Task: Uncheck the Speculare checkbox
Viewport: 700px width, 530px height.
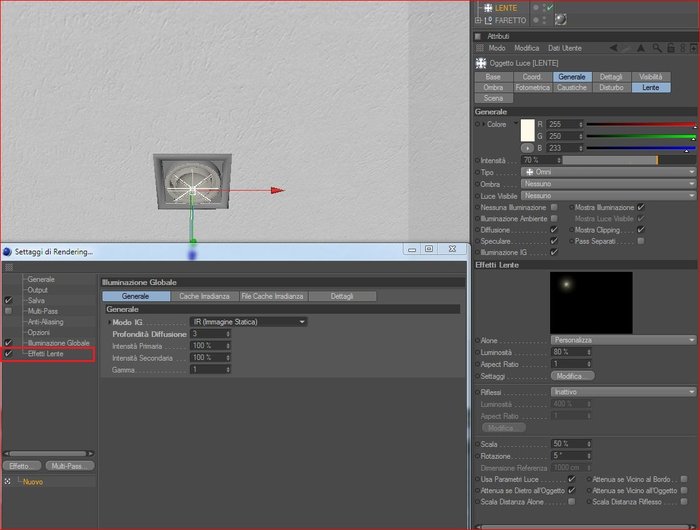Action: [554, 241]
